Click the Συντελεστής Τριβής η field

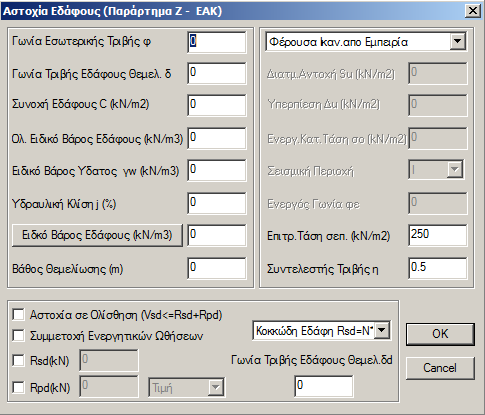[438, 268]
